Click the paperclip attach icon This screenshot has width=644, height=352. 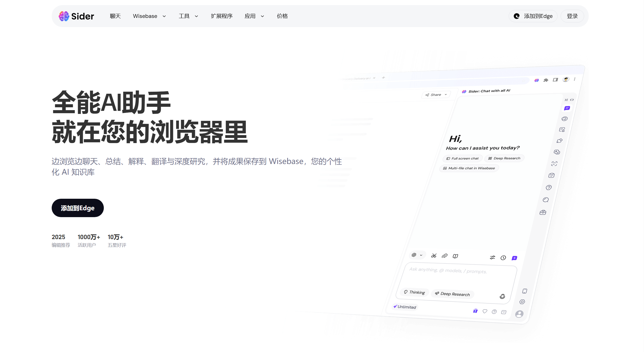point(445,256)
